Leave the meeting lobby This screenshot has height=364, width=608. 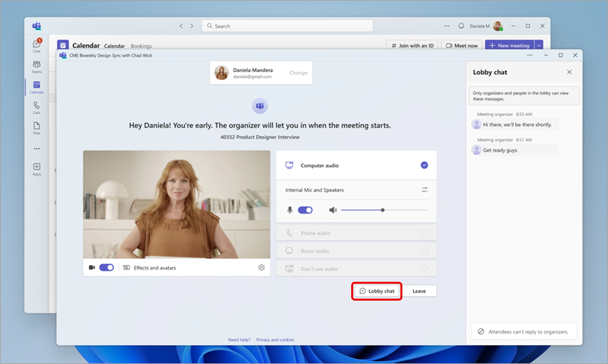click(419, 291)
